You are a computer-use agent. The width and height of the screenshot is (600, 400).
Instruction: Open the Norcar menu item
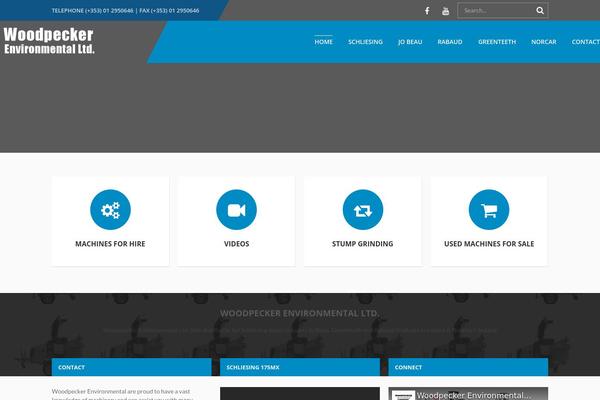pos(544,42)
